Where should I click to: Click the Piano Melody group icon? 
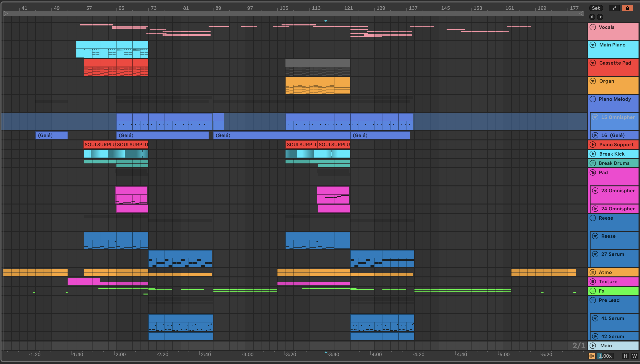click(593, 99)
